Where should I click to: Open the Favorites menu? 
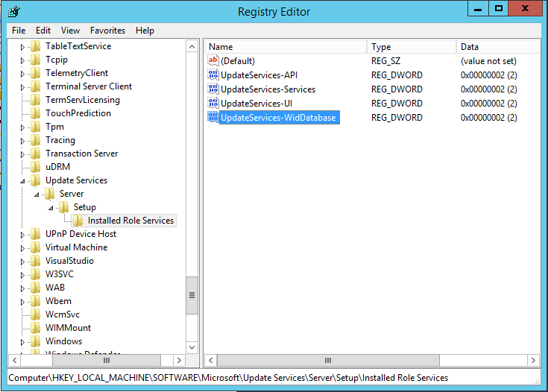click(x=107, y=31)
